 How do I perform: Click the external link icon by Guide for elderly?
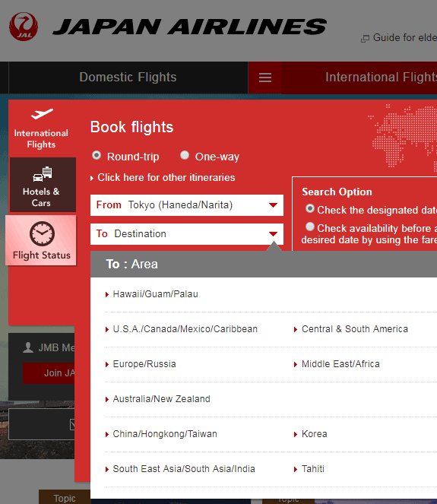click(x=365, y=39)
